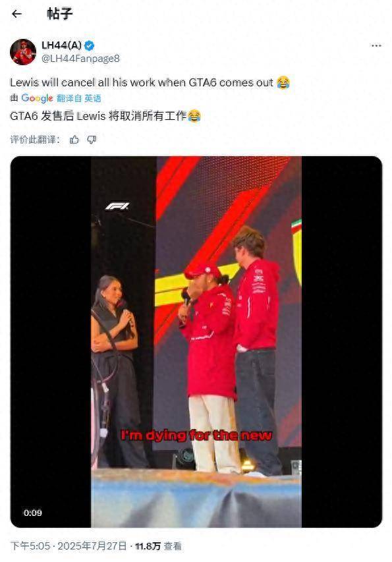
Task: Click the original English tweet text
Action: (x=142, y=82)
